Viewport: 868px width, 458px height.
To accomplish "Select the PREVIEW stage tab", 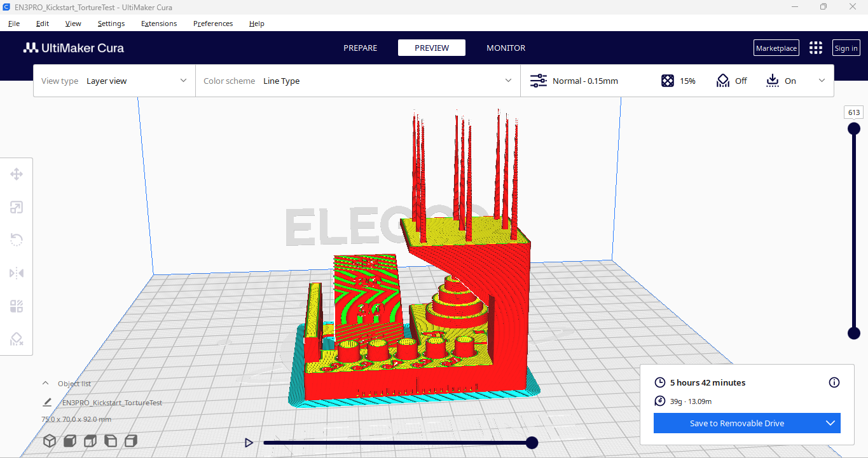I will click(432, 48).
